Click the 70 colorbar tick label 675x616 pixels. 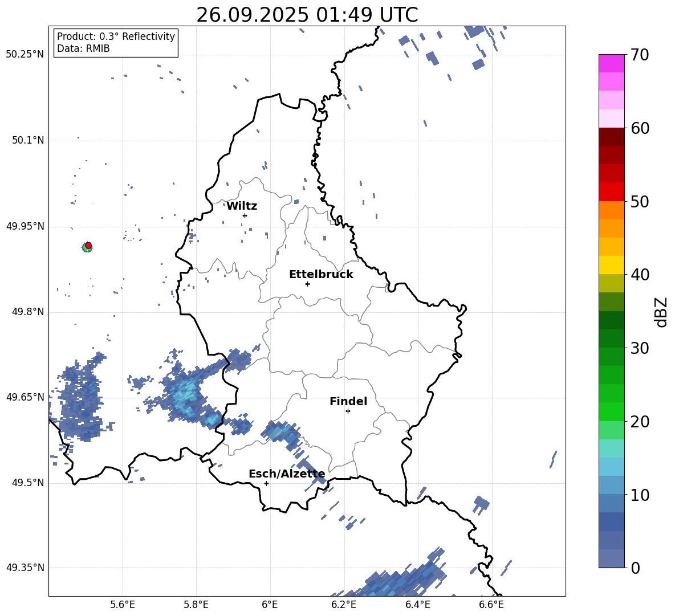click(640, 55)
